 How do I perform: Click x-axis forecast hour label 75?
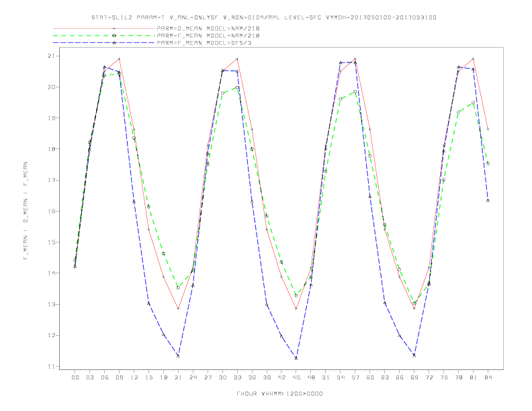444,377
